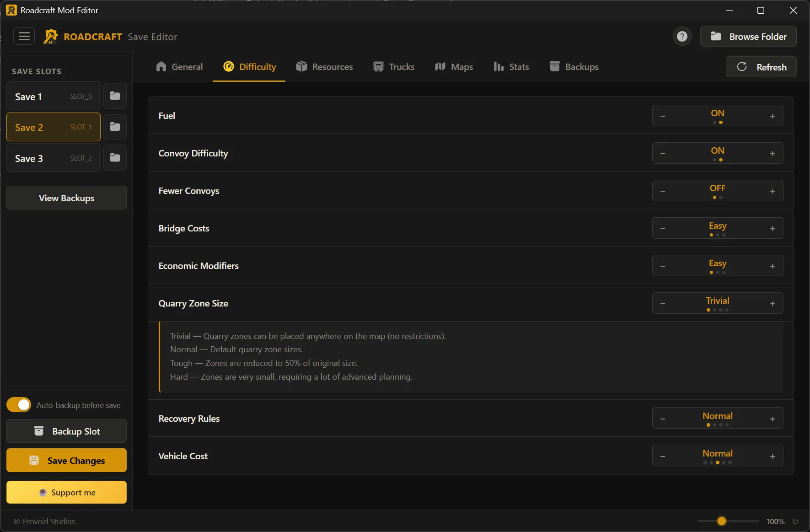Toggle Auto-backup before save switch

(x=19, y=405)
